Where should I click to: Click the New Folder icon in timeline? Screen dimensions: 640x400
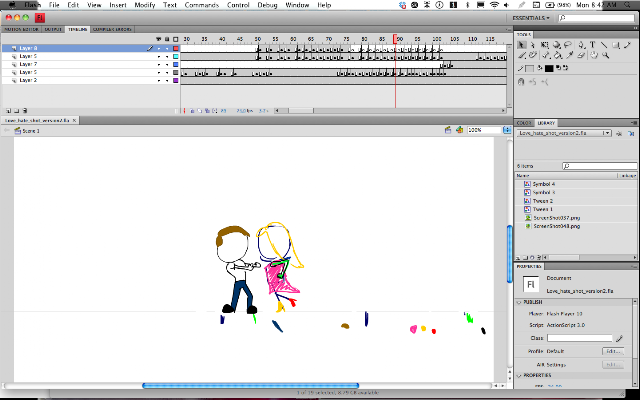click(x=16, y=111)
